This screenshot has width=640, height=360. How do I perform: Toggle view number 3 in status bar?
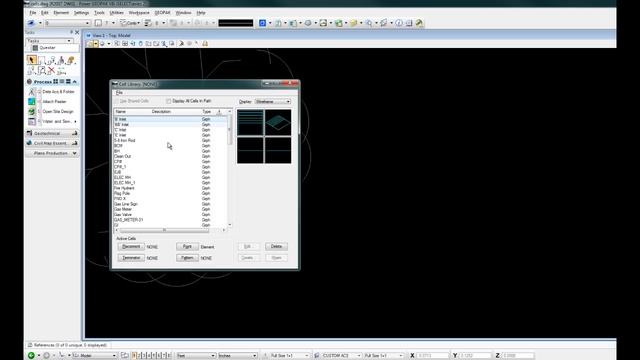click(x=144, y=356)
